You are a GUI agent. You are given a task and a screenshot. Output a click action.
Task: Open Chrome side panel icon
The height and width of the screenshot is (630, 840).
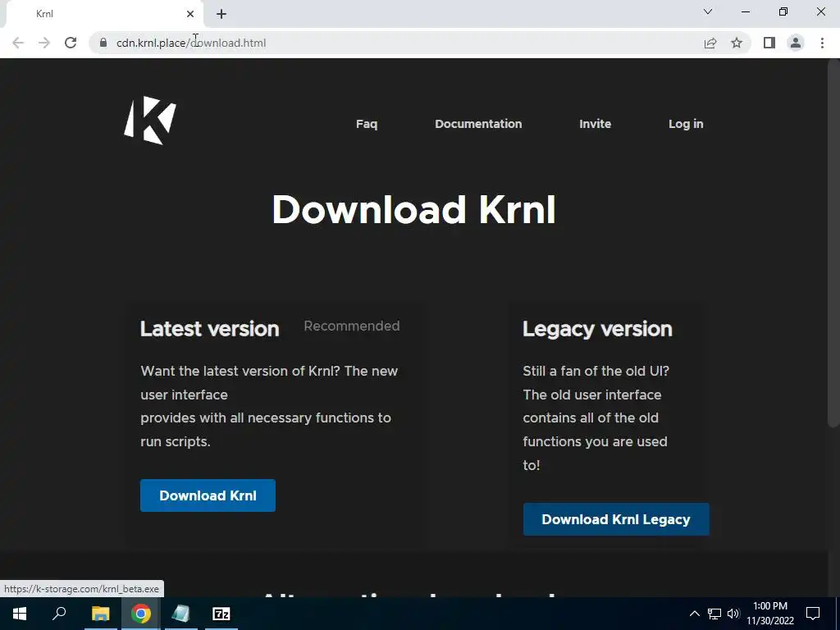pyautogui.click(x=769, y=43)
